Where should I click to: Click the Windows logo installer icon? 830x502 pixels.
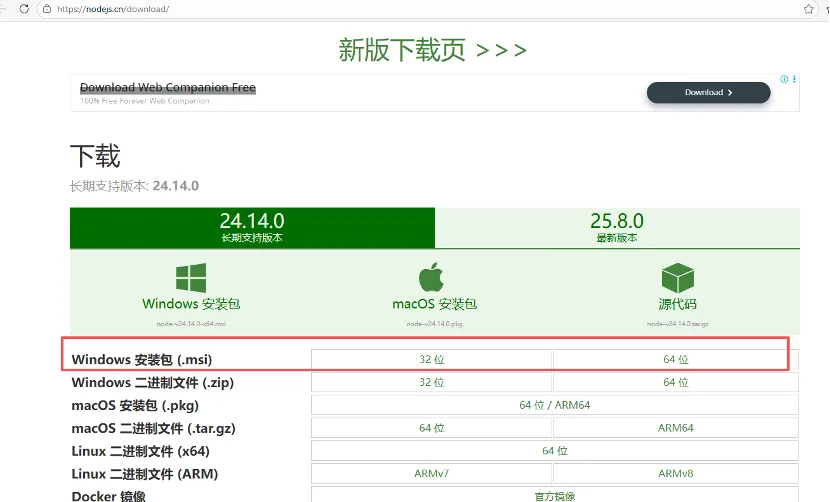pos(191,277)
